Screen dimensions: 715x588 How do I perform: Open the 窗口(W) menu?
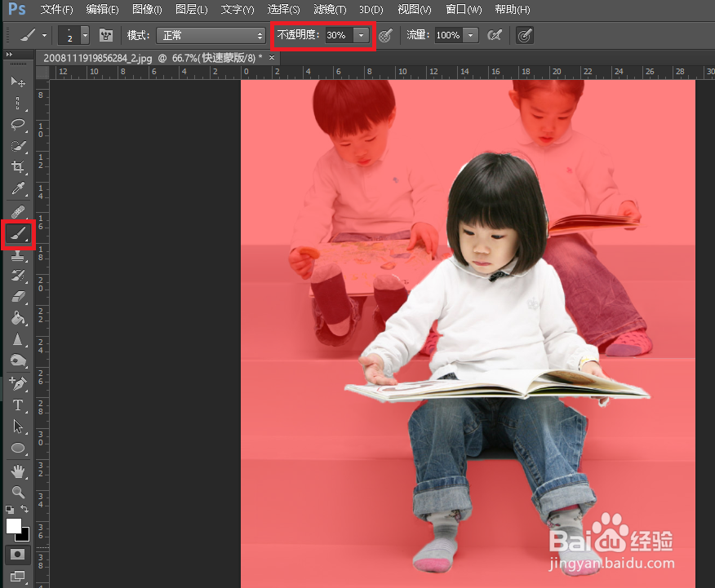(x=464, y=9)
